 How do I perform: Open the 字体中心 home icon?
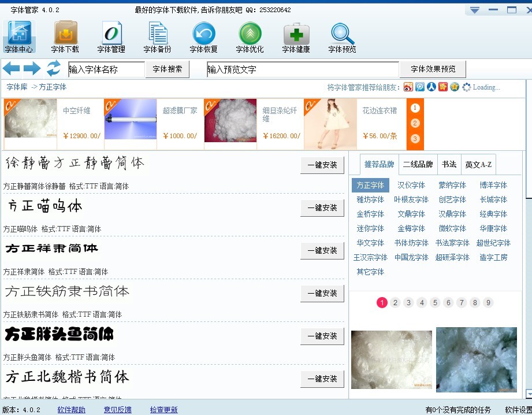[19, 36]
